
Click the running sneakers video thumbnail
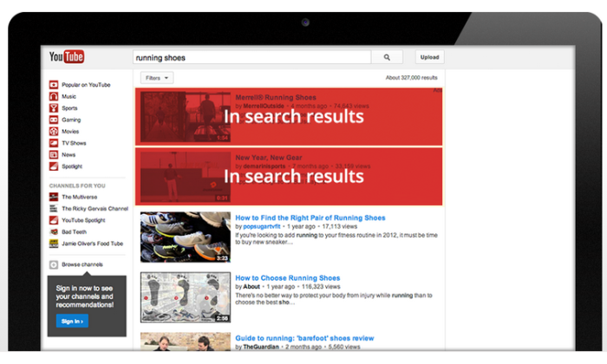pos(186,237)
